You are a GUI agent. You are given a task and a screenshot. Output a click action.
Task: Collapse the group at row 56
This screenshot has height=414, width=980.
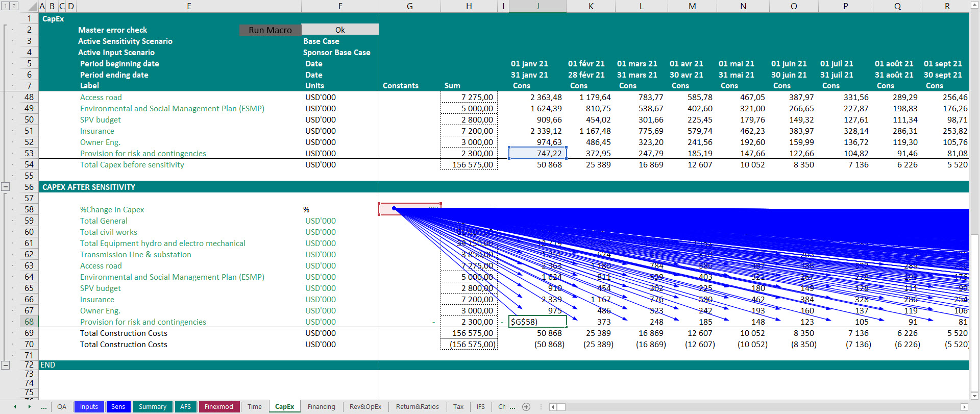coord(5,187)
